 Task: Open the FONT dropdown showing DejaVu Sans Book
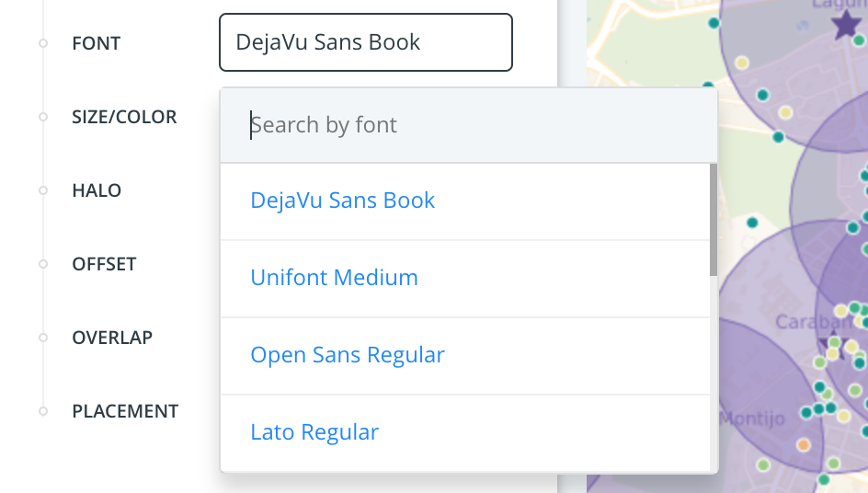pyautogui.click(x=366, y=42)
